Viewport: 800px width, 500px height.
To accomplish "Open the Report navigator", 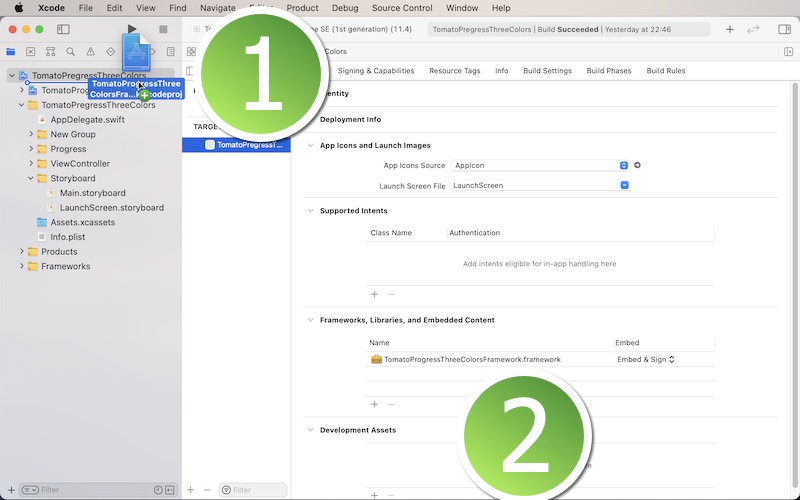I will point(170,52).
